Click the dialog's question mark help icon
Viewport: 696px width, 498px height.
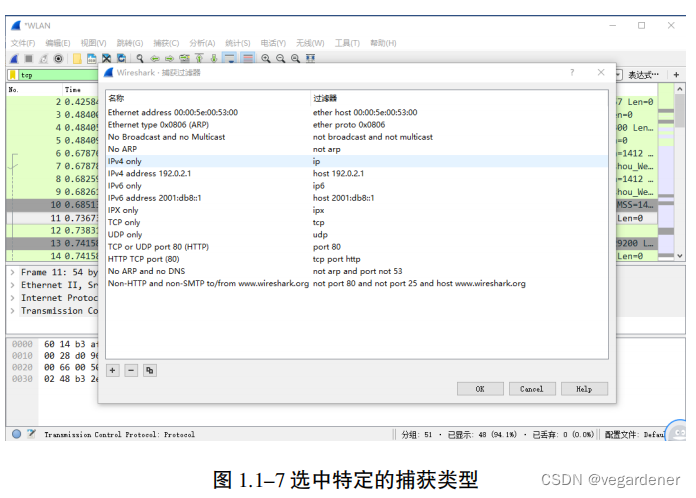pyautogui.click(x=572, y=72)
